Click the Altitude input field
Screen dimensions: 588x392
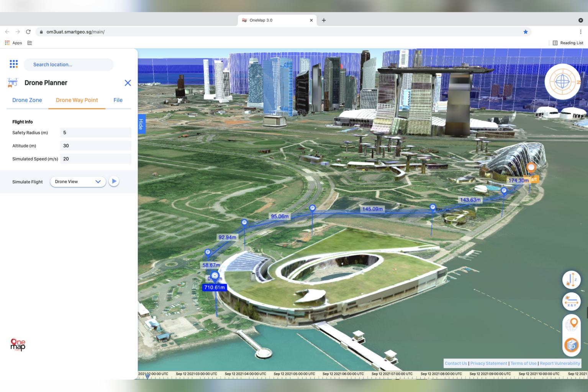pyautogui.click(x=95, y=146)
